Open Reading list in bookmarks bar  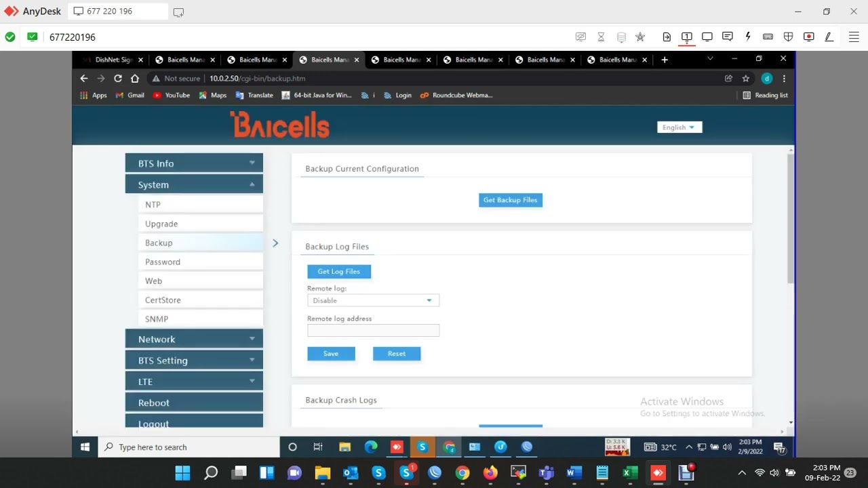tap(765, 96)
